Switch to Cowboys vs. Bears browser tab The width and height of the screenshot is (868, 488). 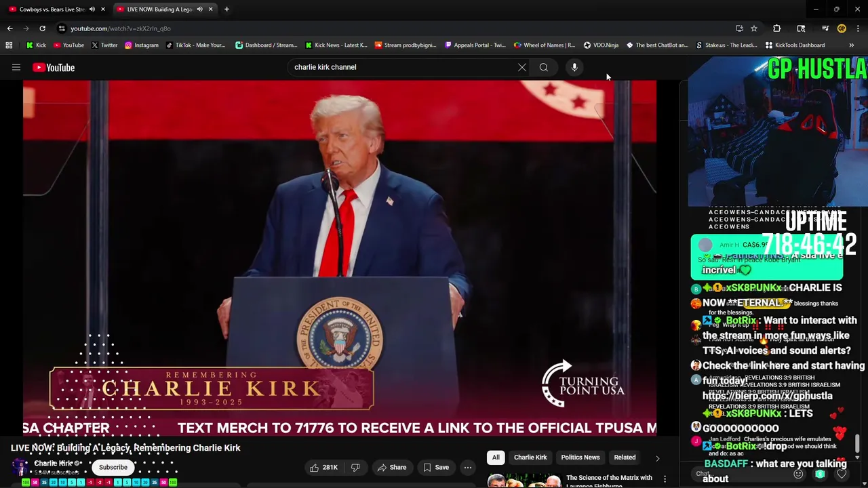52,9
